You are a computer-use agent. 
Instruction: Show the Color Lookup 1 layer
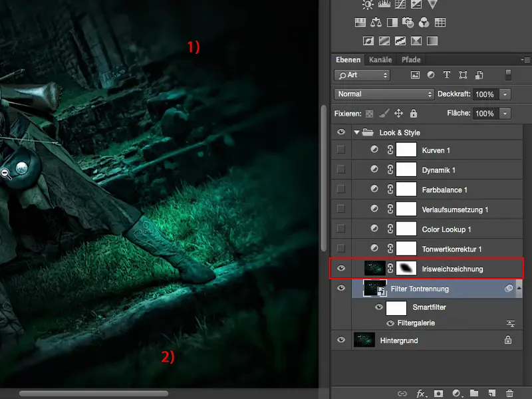tap(341, 228)
